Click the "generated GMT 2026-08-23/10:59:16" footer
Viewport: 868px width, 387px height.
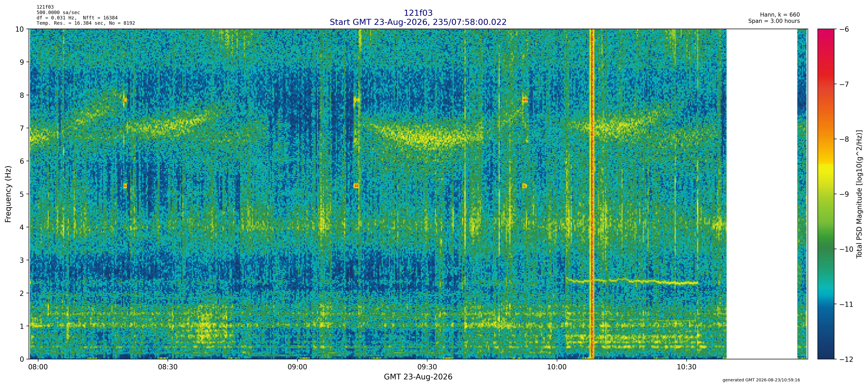click(x=761, y=380)
